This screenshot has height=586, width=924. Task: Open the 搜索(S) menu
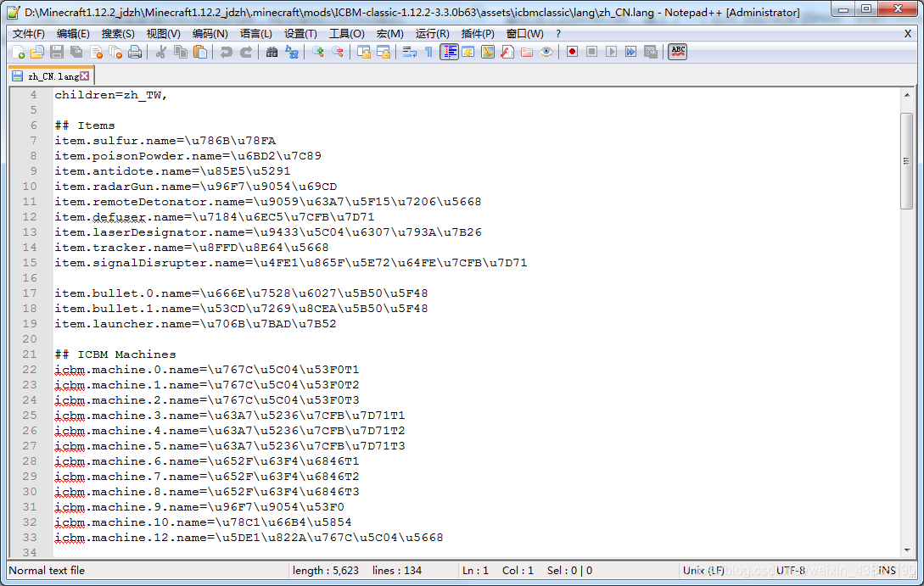tap(118, 34)
